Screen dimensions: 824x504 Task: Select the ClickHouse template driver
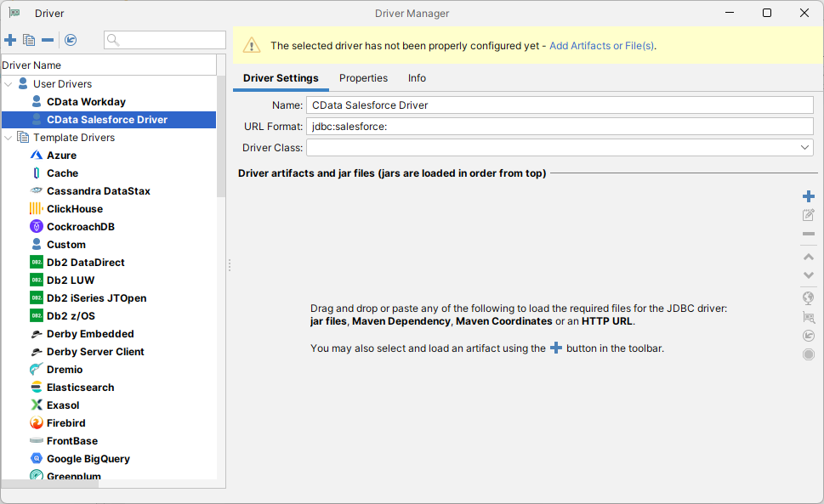point(75,209)
